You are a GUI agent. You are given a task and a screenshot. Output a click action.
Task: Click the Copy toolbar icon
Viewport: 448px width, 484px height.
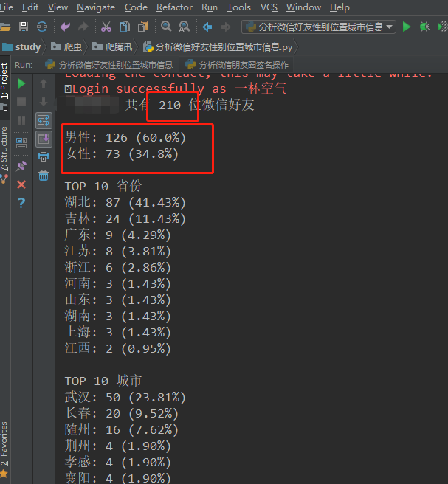point(125,27)
